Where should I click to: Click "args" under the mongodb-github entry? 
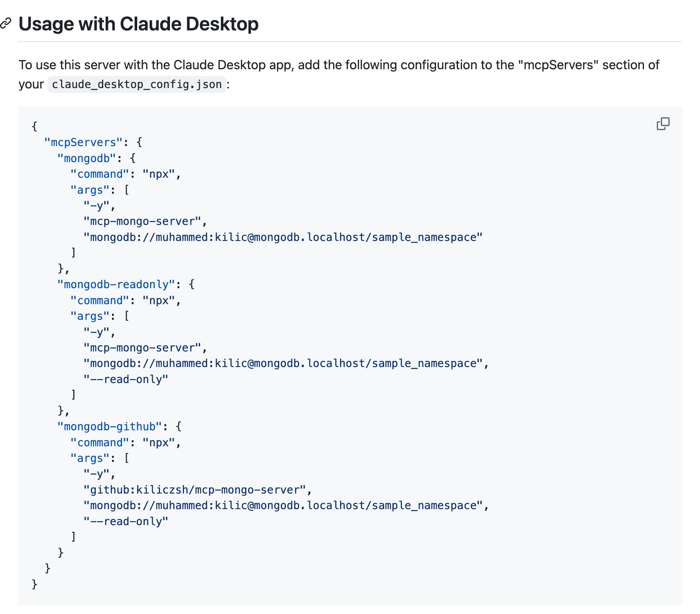pos(90,458)
